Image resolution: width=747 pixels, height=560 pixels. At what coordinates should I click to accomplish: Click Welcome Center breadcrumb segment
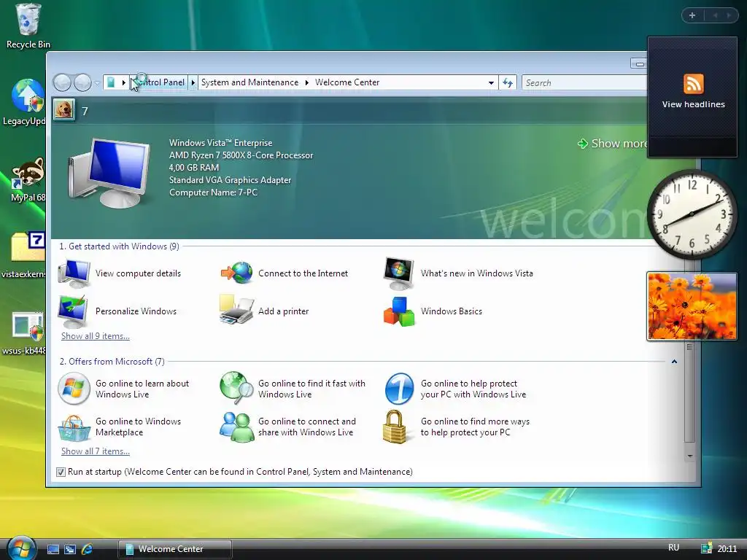347,82
